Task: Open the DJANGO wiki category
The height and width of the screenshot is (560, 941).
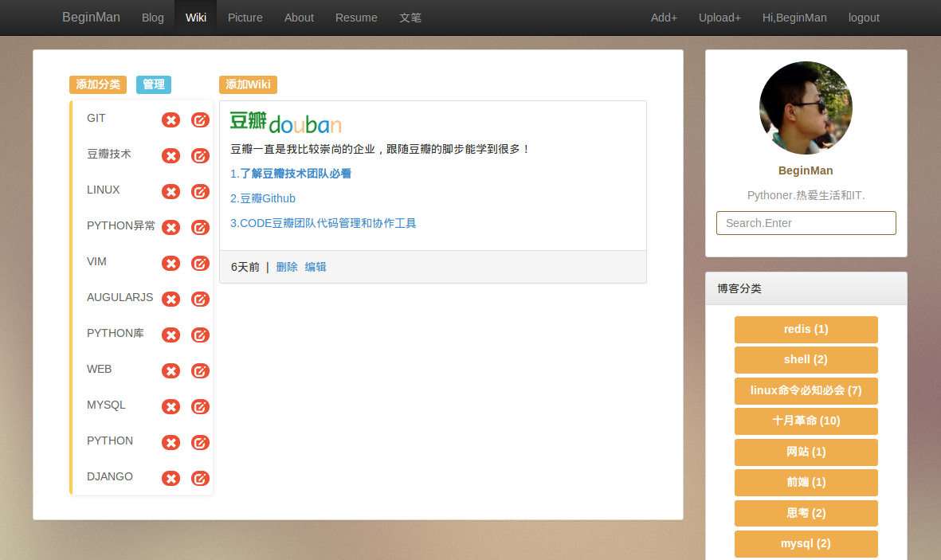Action: (110, 476)
